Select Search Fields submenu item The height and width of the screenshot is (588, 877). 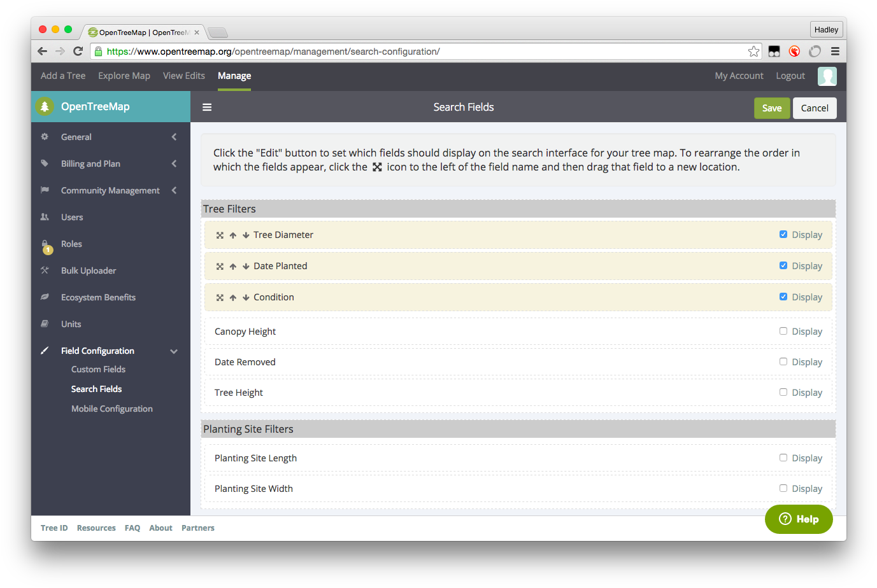(96, 389)
